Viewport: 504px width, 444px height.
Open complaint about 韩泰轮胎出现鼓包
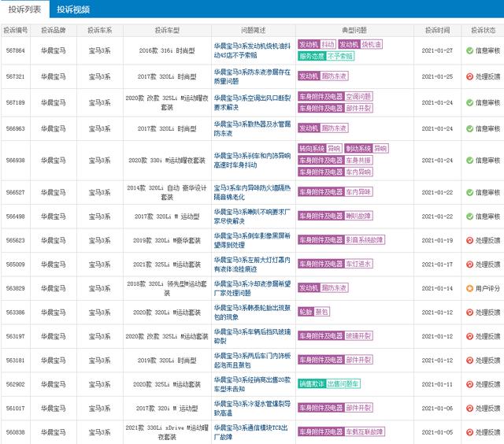[252, 312]
